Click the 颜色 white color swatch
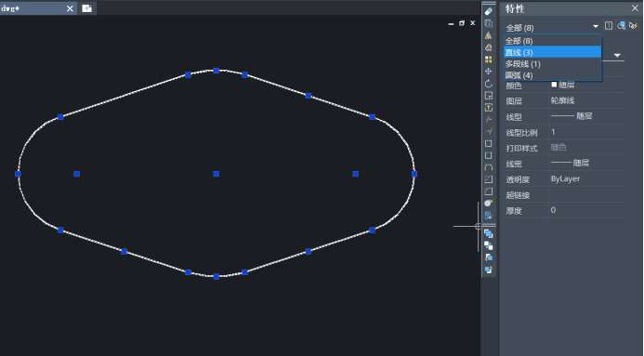 (554, 85)
